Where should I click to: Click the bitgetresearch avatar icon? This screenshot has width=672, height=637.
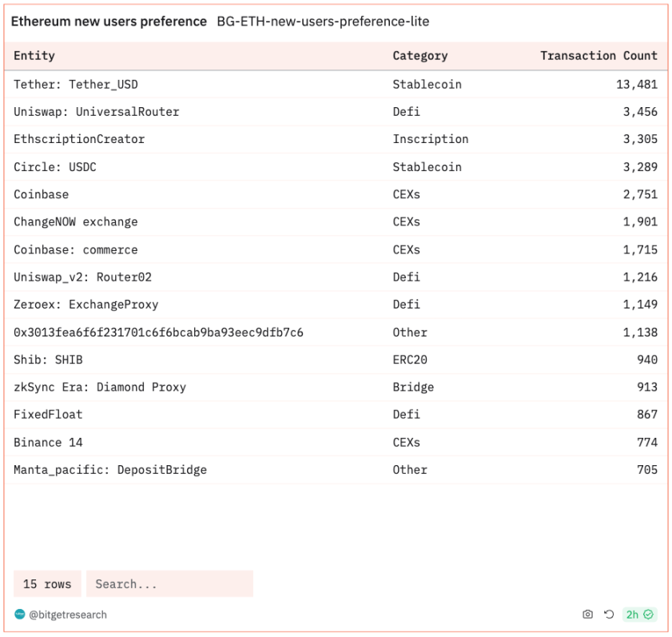click(20, 615)
